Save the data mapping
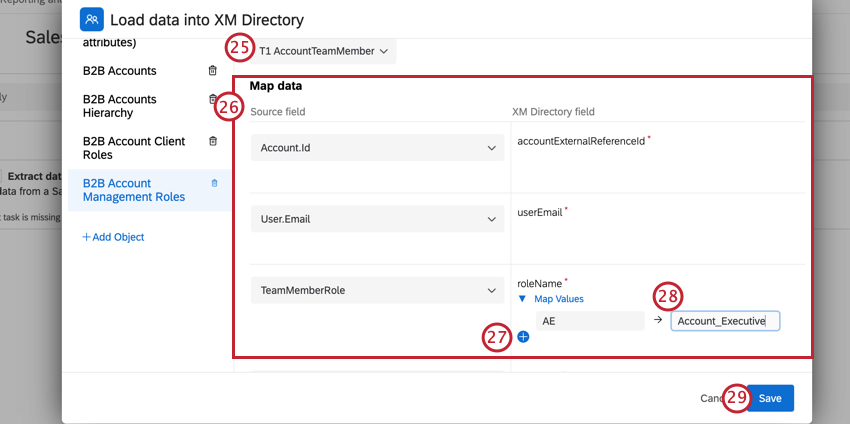The width and height of the screenshot is (850, 424). [770, 399]
